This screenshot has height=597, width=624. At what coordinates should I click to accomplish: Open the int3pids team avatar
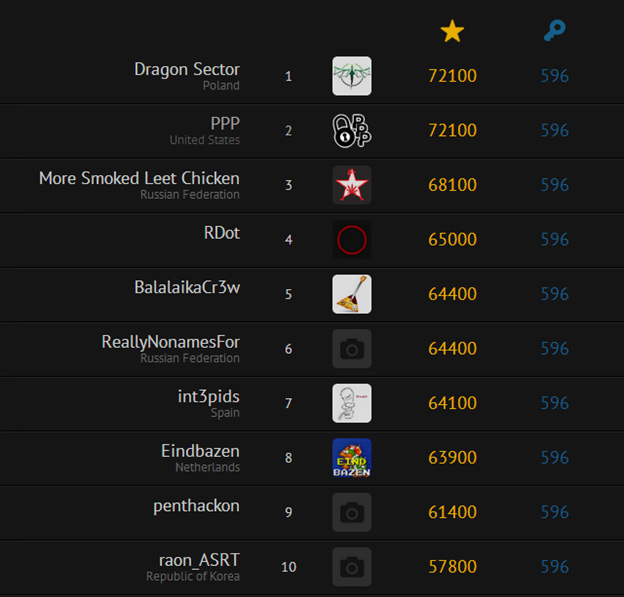click(352, 403)
